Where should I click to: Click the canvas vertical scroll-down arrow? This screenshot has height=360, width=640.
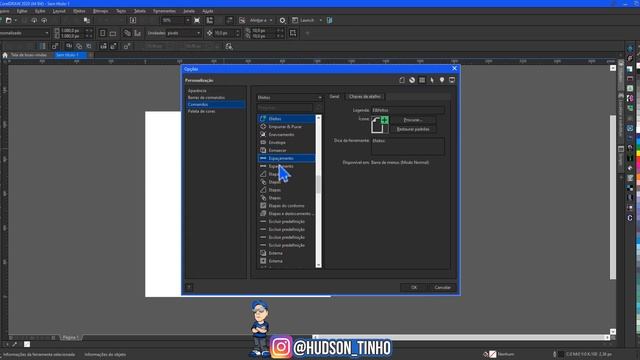(x=613, y=332)
